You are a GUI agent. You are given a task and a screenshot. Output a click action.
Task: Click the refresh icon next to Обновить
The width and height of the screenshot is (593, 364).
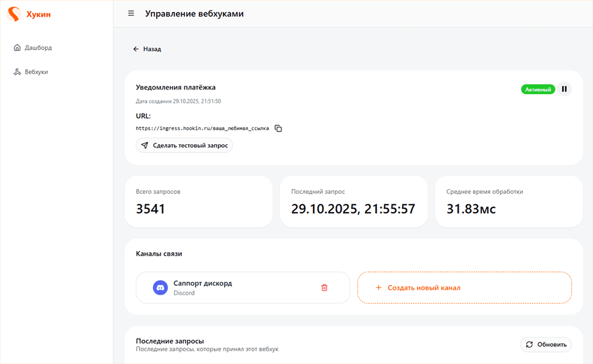click(x=529, y=344)
